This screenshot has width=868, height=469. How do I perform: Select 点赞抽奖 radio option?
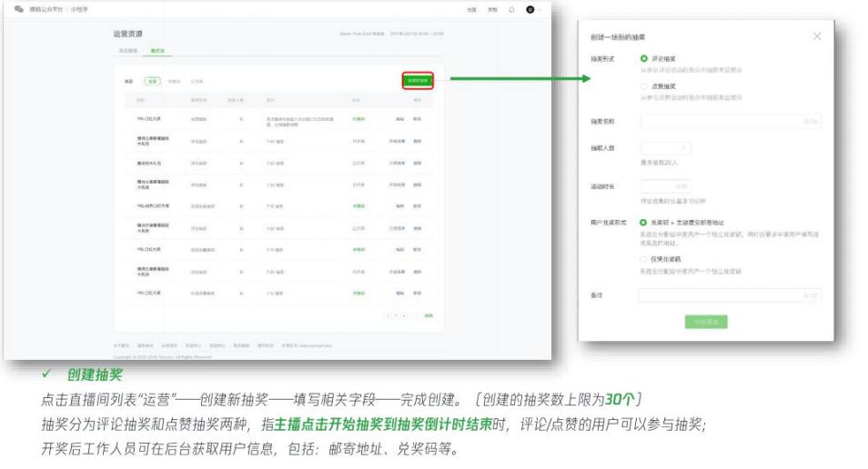tap(644, 86)
